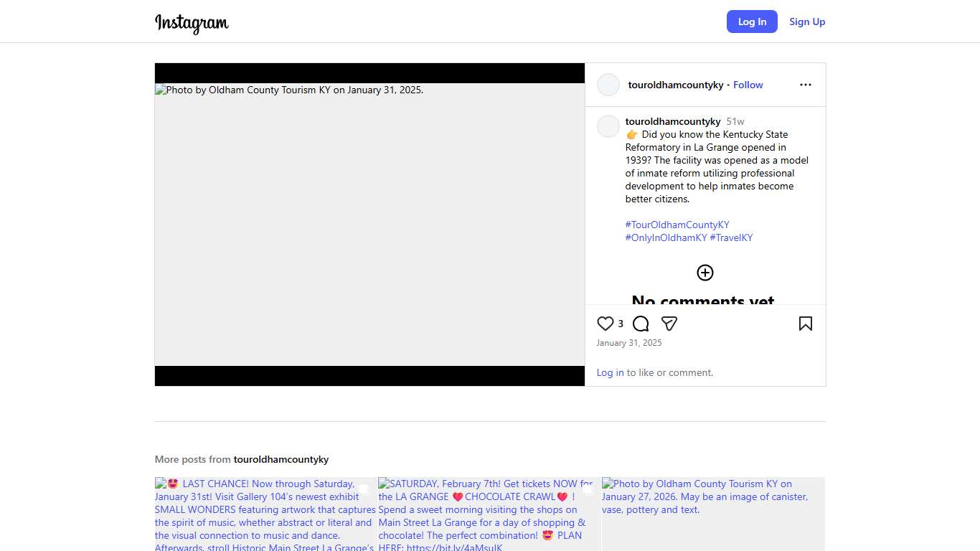Open Gallery 104 LAST CHANCE post thumbnail
This screenshot has width=980, height=551.
click(x=265, y=514)
